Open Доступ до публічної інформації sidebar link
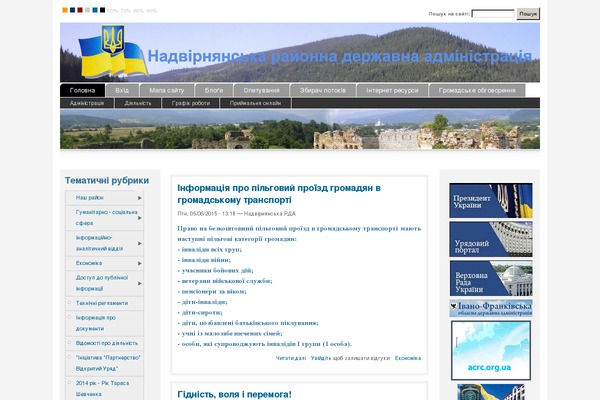 coord(102,283)
